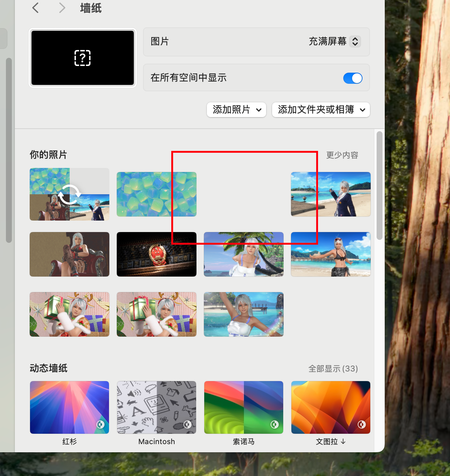Click the black current wallpaper preview
This screenshot has width=450, height=476.
(83, 58)
